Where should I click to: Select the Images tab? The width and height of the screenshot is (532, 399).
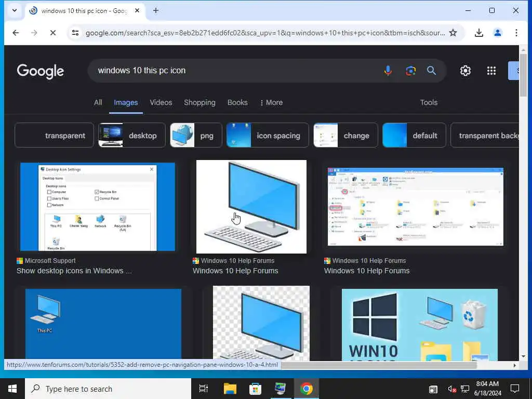[x=126, y=102]
